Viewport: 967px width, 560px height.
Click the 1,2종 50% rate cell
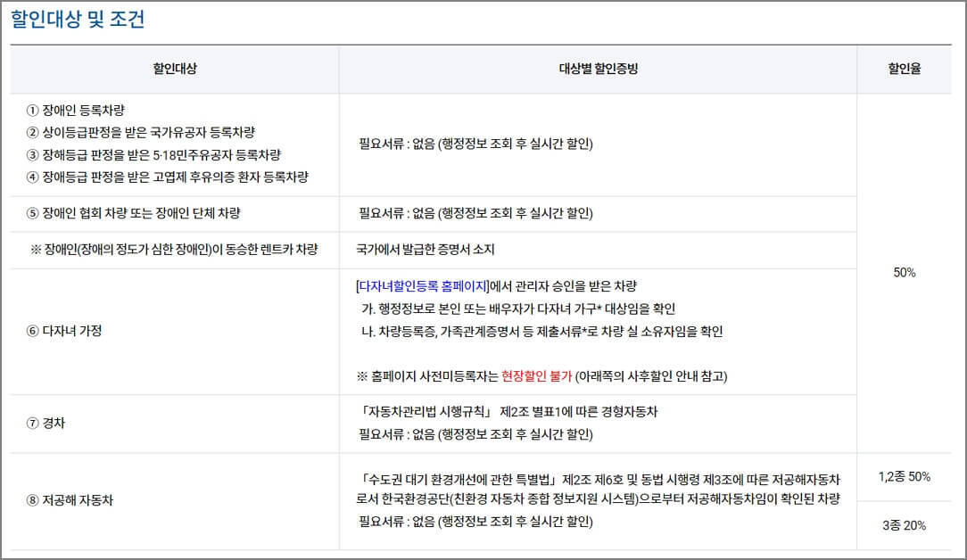[904, 477]
